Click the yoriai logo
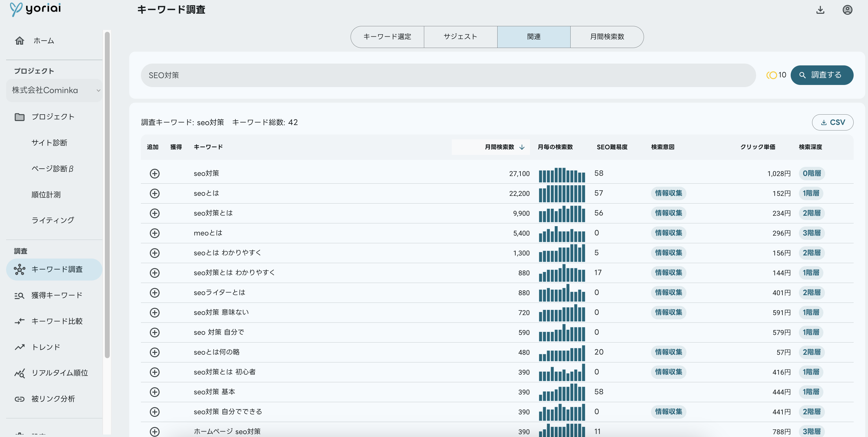868x437 pixels. [x=35, y=9]
